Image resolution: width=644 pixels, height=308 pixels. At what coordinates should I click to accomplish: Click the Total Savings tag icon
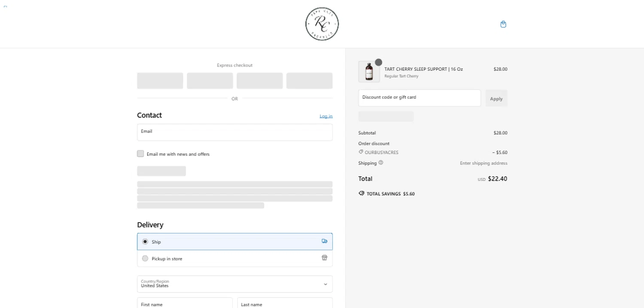[361, 194]
